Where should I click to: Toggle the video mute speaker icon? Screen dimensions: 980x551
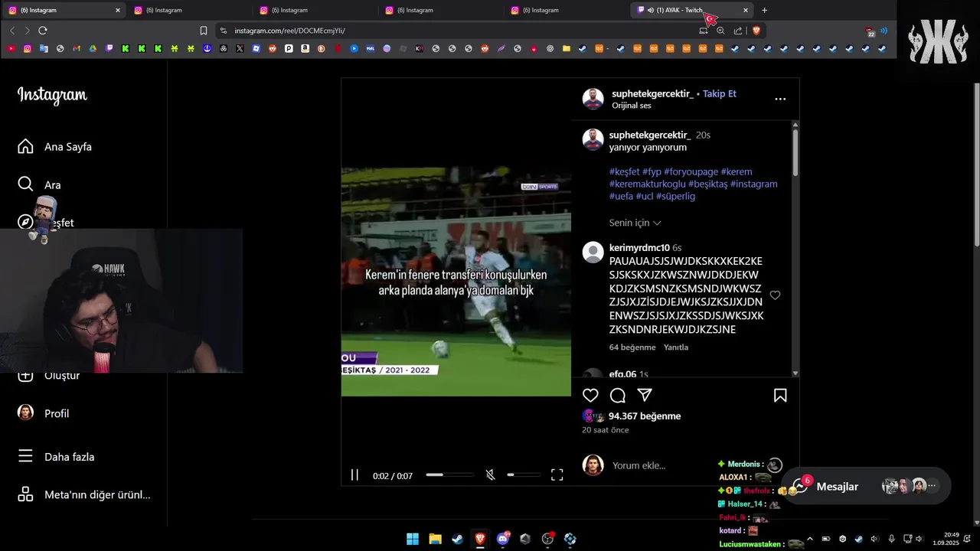click(491, 475)
